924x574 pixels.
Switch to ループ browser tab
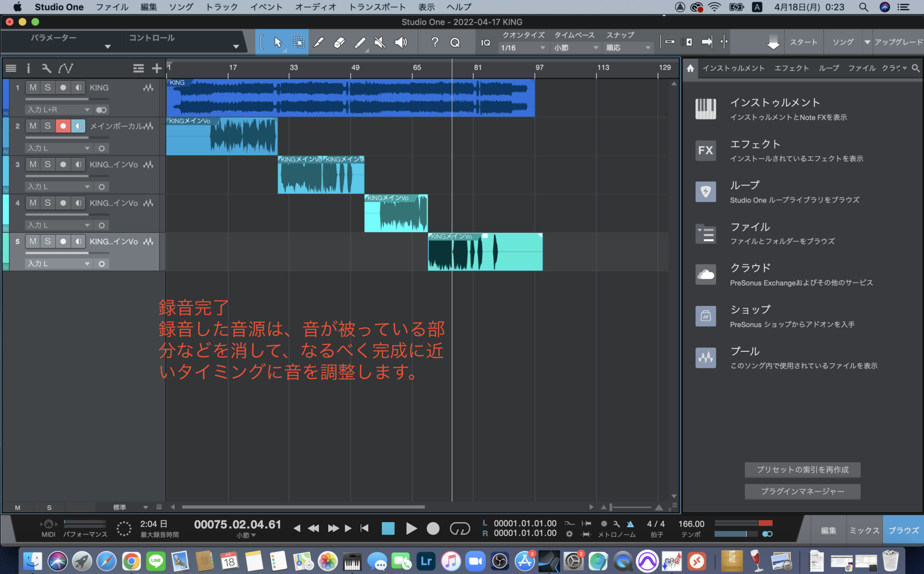tap(829, 68)
